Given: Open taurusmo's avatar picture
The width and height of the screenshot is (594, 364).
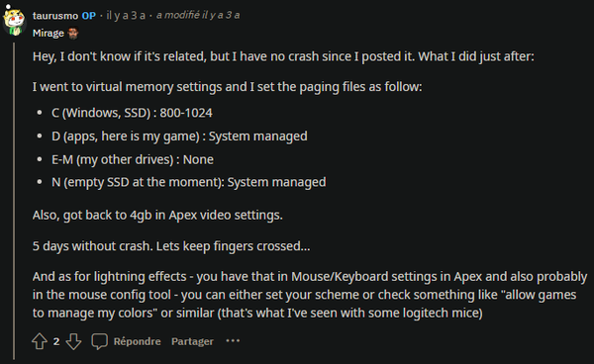Looking at the screenshot, I should 14,22.
